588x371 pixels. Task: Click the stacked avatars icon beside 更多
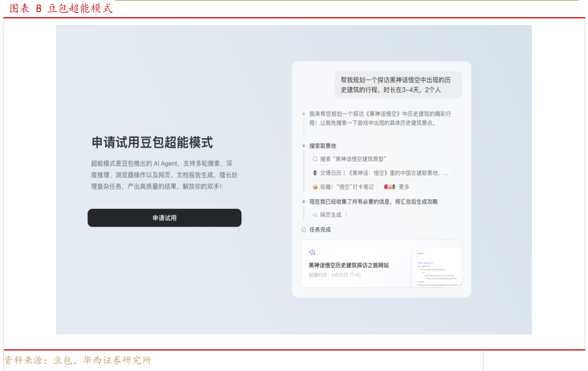(390, 187)
